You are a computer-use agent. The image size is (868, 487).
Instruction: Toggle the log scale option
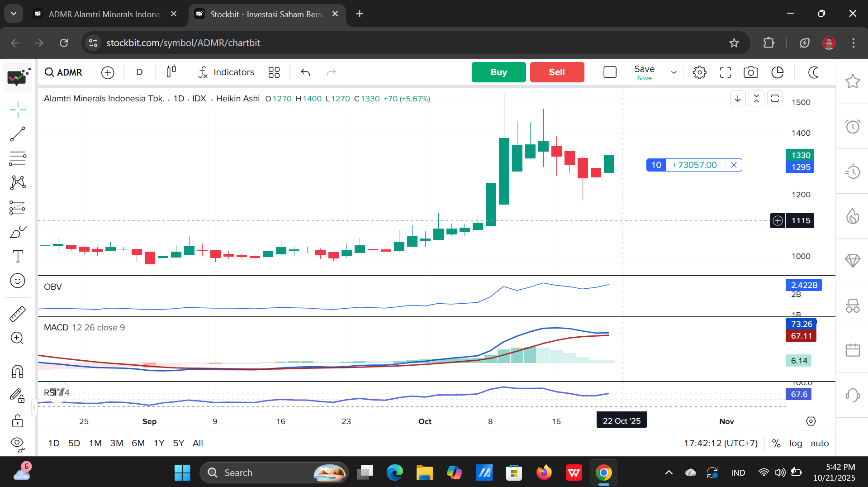pyautogui.click(x=796, y=444)
